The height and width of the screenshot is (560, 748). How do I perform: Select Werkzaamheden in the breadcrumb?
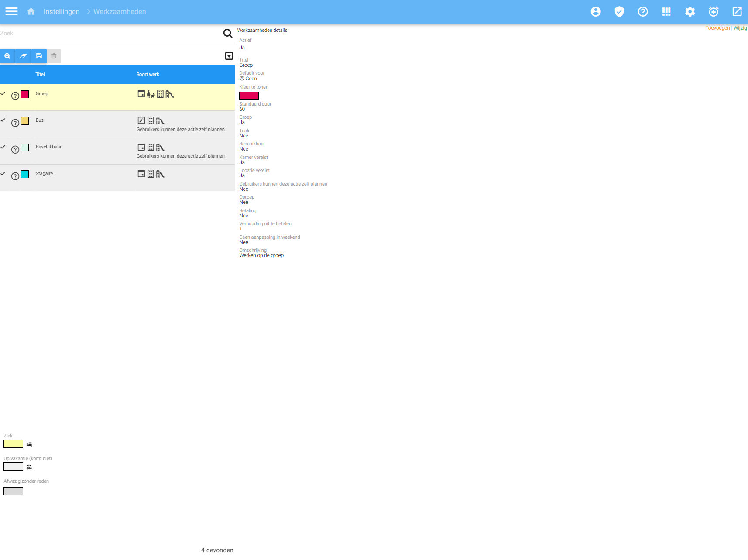pos(120,12)
